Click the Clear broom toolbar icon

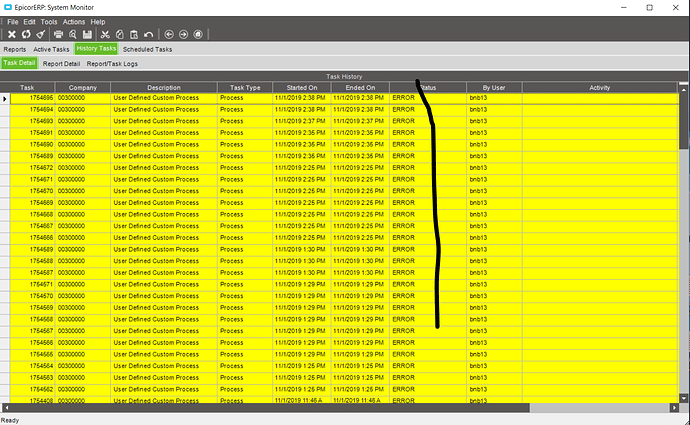click(x=41, y=34)
